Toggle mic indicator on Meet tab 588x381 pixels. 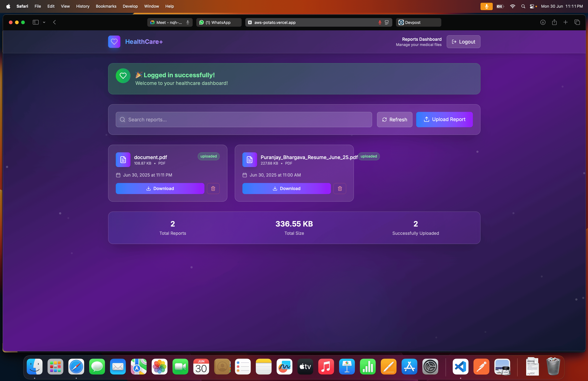pos(188,22)
